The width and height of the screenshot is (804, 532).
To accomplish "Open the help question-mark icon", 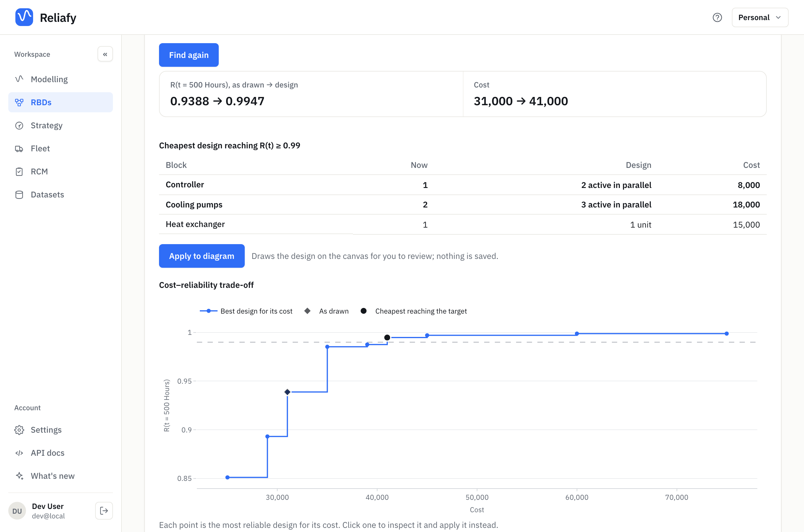I will (x=717, y=17).
